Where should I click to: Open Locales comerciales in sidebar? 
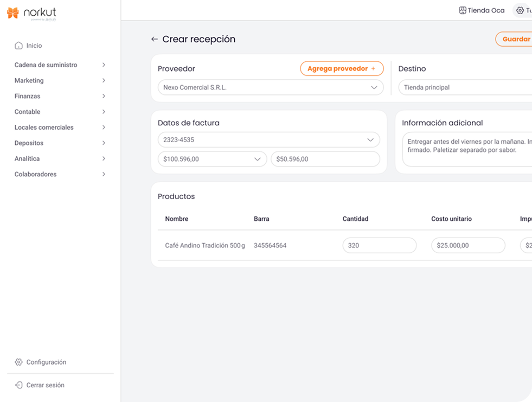pos(44,127)
